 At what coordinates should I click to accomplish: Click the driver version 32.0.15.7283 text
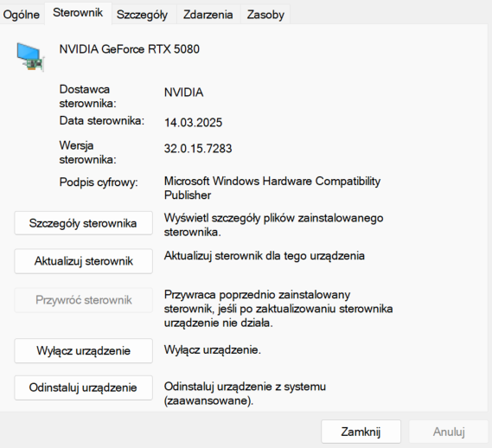198,149
